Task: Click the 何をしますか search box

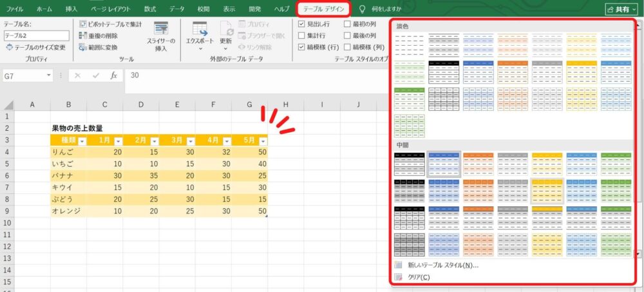Action: (x=386, y=8)
